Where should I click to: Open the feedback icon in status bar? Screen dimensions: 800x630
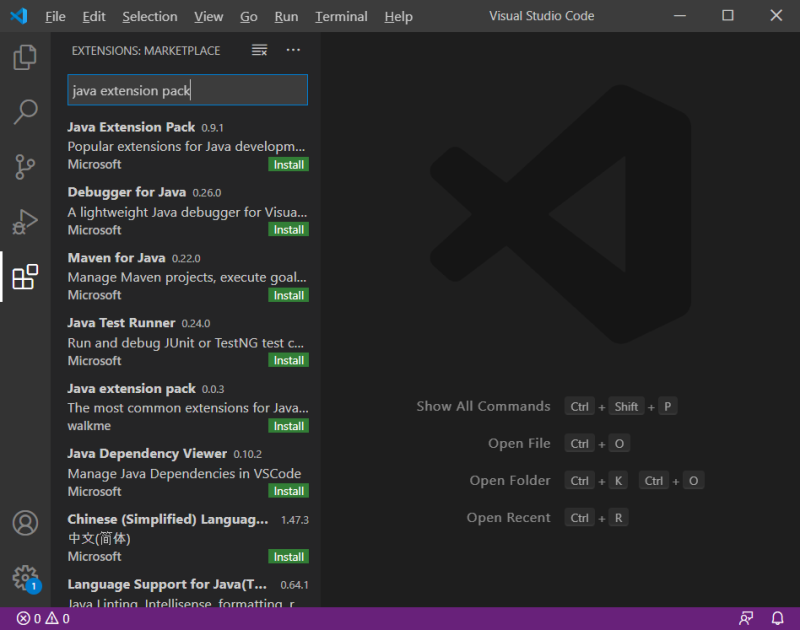click(x=746, y=618)
